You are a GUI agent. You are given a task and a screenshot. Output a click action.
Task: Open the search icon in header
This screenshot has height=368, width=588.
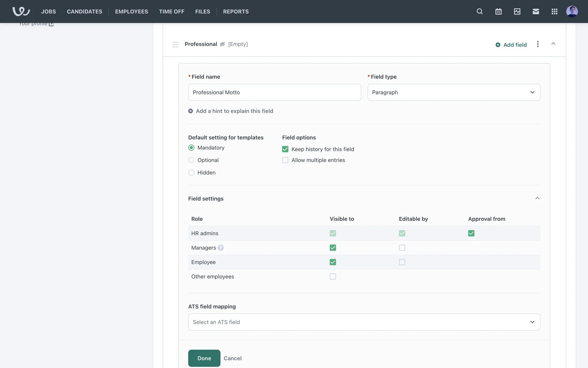[x=480, y=11]
